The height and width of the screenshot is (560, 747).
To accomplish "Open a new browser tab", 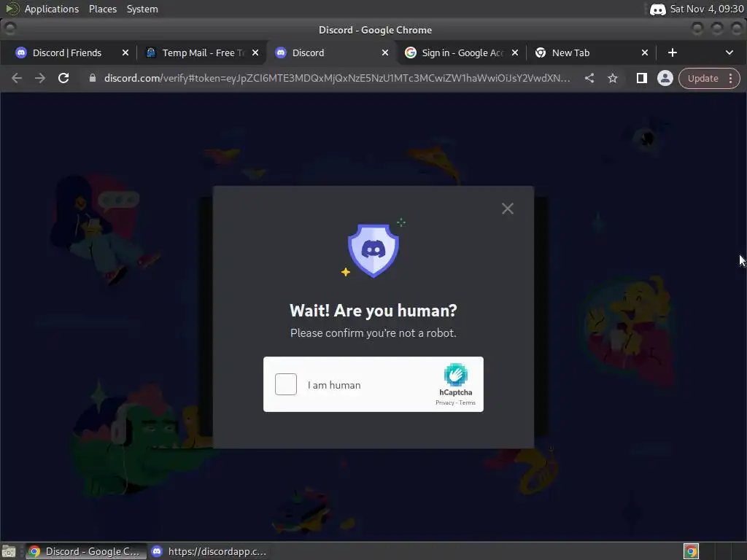I will (x=672, y=52).
